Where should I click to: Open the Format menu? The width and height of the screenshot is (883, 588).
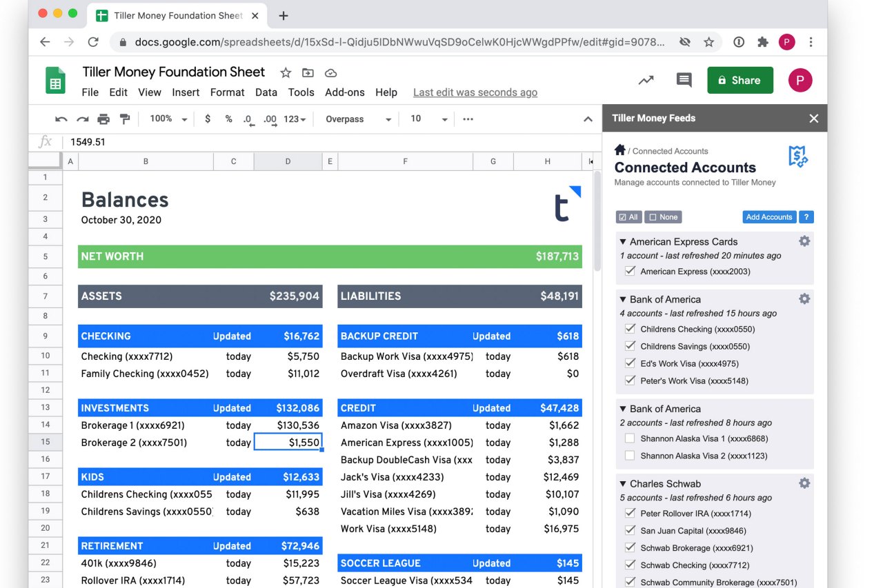pos(227,92)
